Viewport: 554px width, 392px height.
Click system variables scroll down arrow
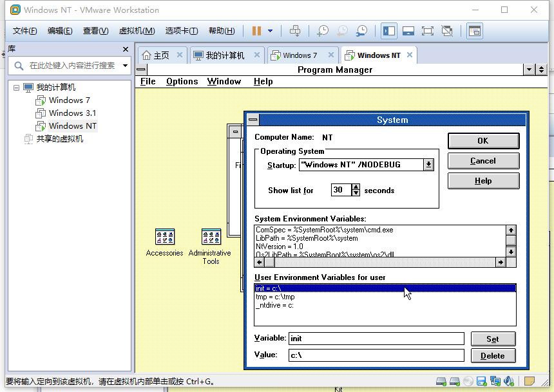point(511,252)
